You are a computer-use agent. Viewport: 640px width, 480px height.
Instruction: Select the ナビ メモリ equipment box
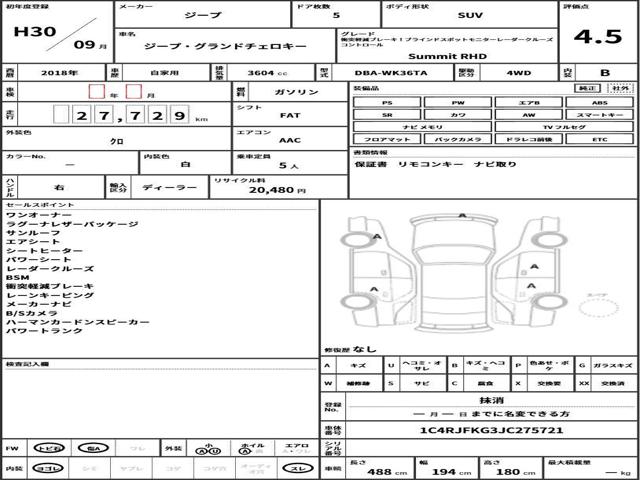422,127
